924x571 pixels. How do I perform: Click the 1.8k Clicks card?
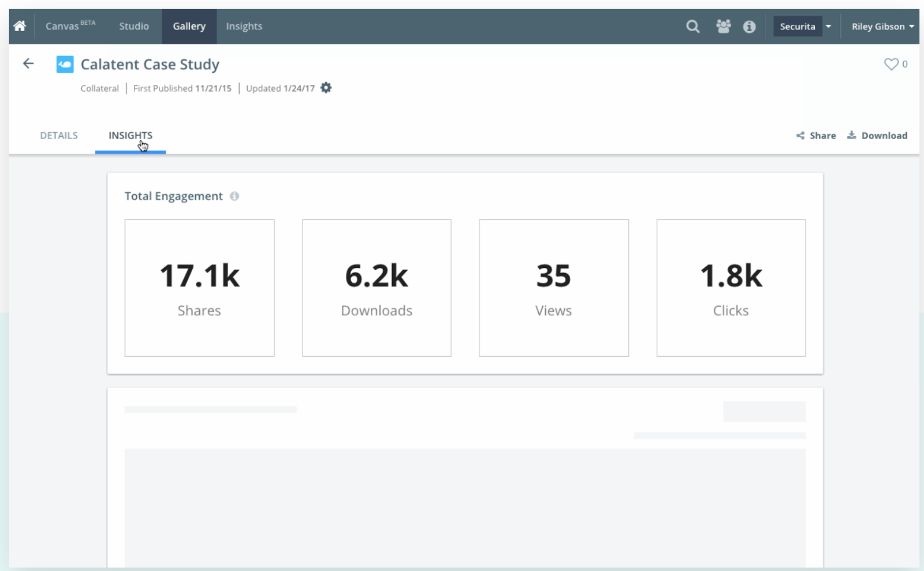tap(731, 288)
